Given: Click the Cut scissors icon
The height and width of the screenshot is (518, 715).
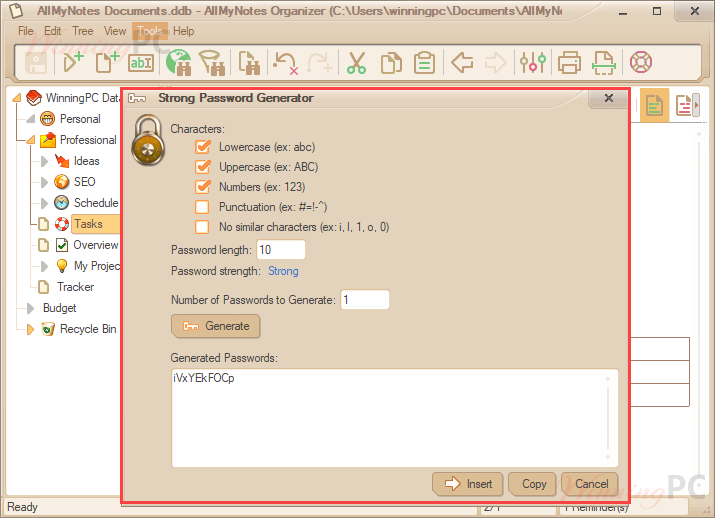Looking at the screenshot, I should click(356, 62).
